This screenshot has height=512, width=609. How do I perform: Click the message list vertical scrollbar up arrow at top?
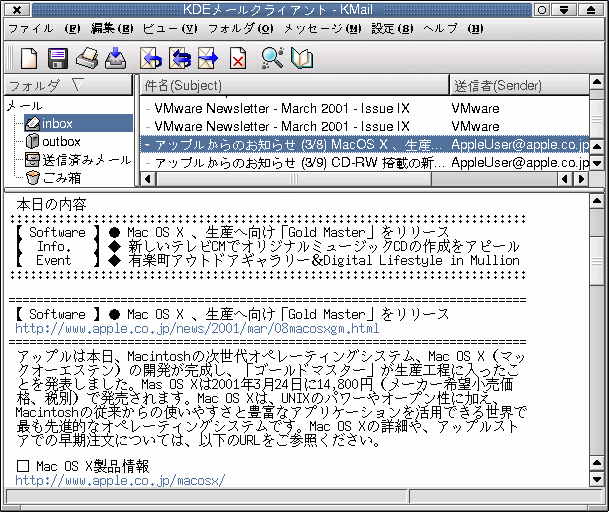[597, 82]
